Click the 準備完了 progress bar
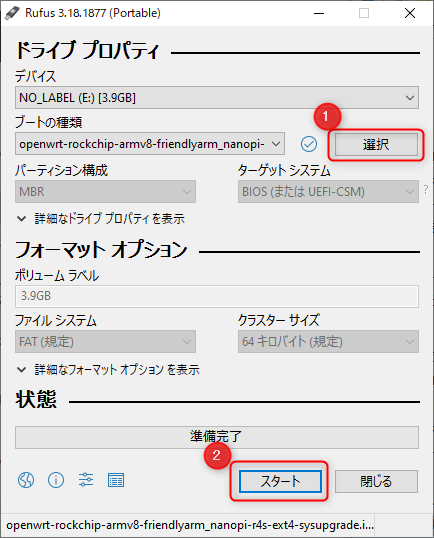The image size is (434, 538). point(217,437)
